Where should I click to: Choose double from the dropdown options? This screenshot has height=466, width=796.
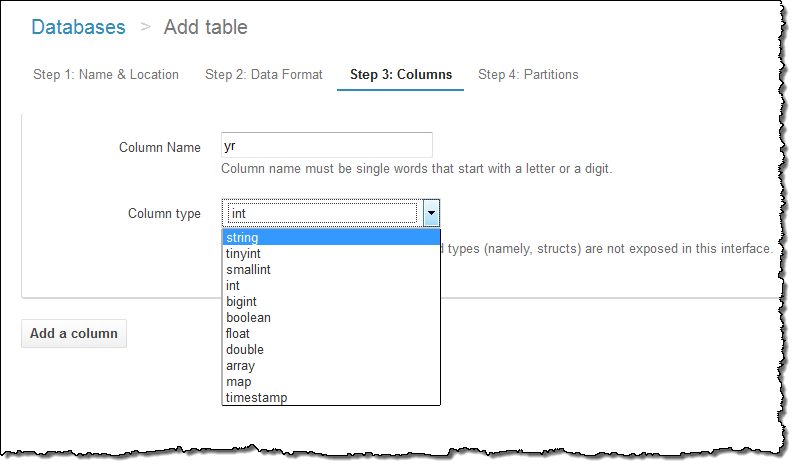click(x=330, y=350)
